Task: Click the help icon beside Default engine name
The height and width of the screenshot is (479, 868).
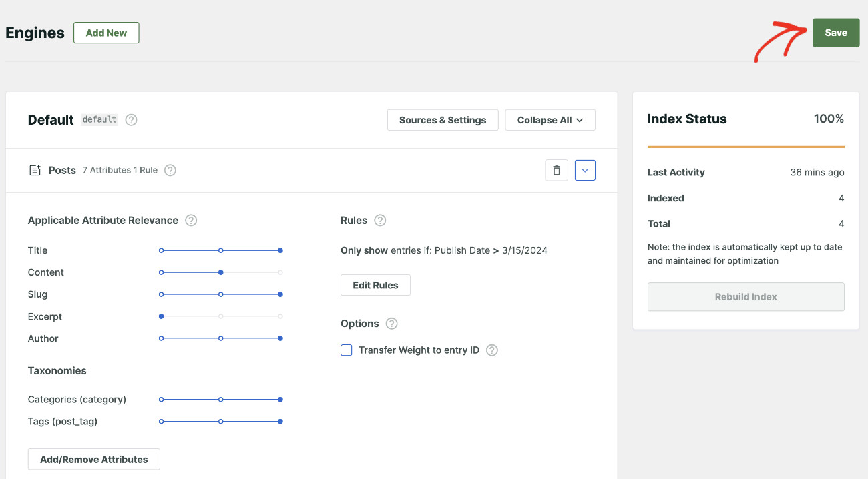Action: coord(132,120)
